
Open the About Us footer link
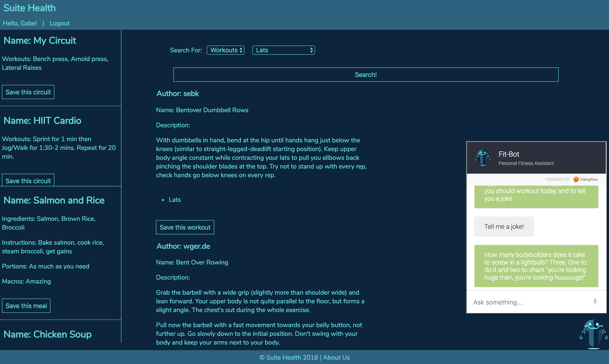tap(336, 357)
